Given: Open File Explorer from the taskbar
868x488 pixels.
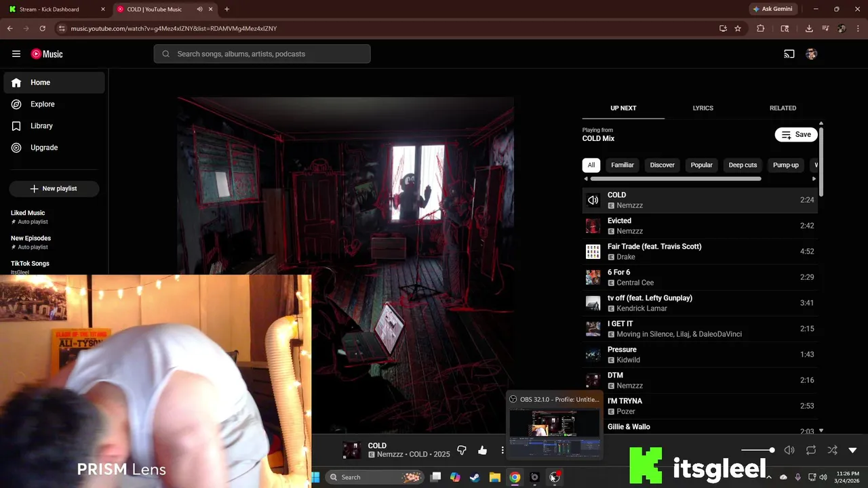Looking at the screenshot, I should coord(495,477).
